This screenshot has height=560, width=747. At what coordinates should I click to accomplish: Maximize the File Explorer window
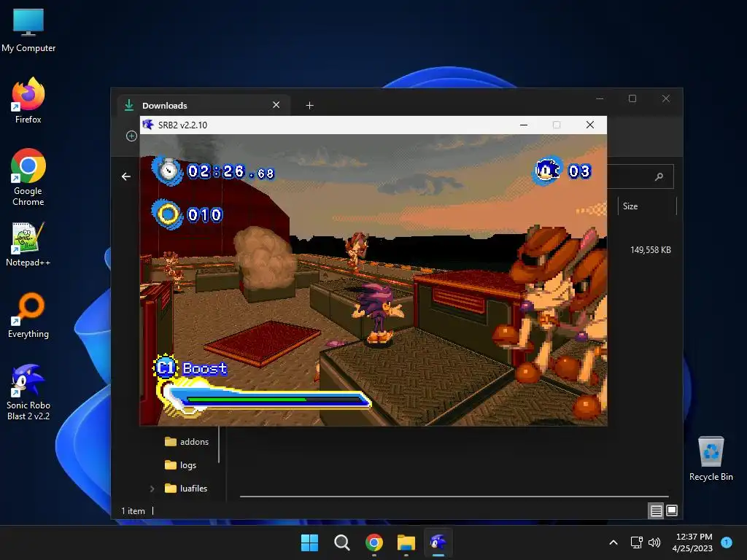(x=632, y=98)
